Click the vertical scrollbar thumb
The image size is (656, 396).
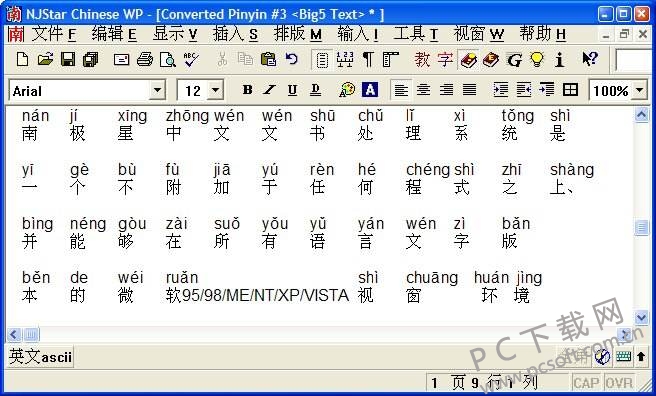[641, 227]
